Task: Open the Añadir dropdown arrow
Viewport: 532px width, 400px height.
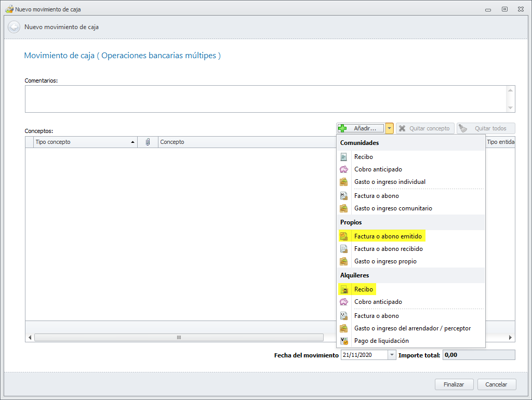Action: tap(389, 128)
